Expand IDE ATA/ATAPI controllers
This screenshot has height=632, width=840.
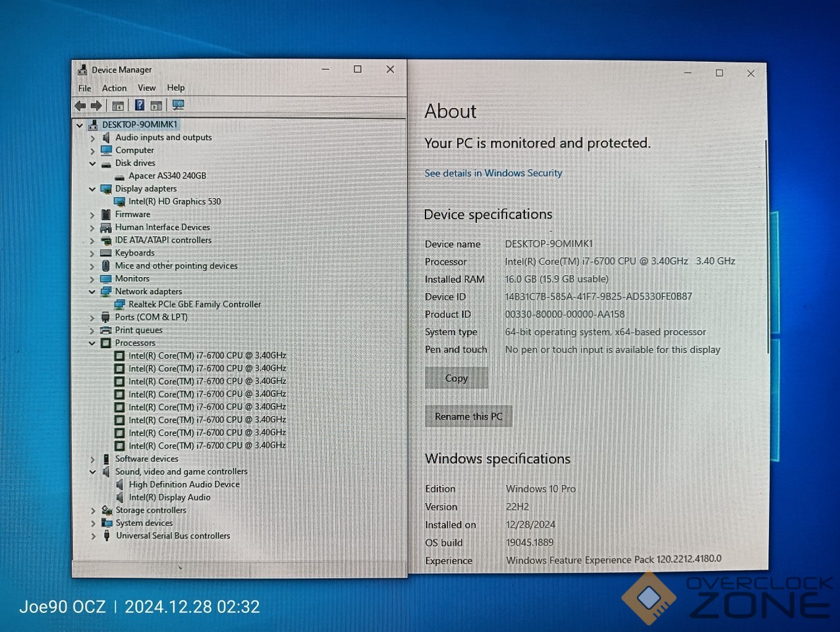point(93,241)
